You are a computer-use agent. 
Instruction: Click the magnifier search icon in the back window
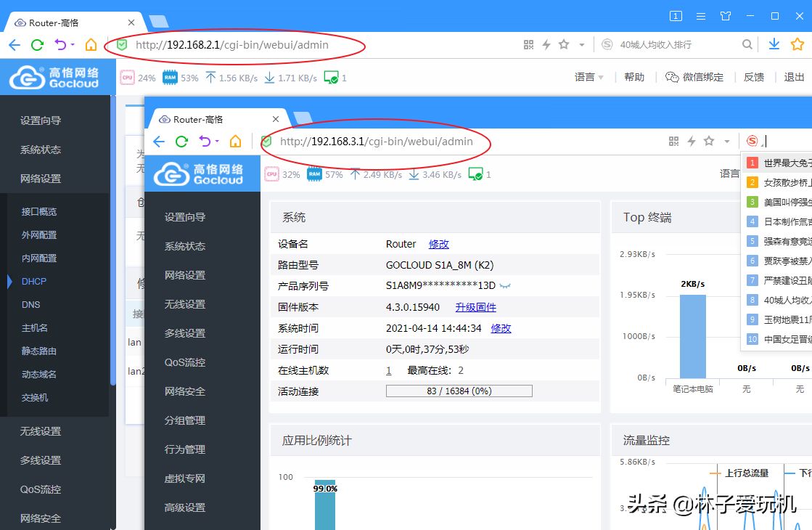(747, 44)
